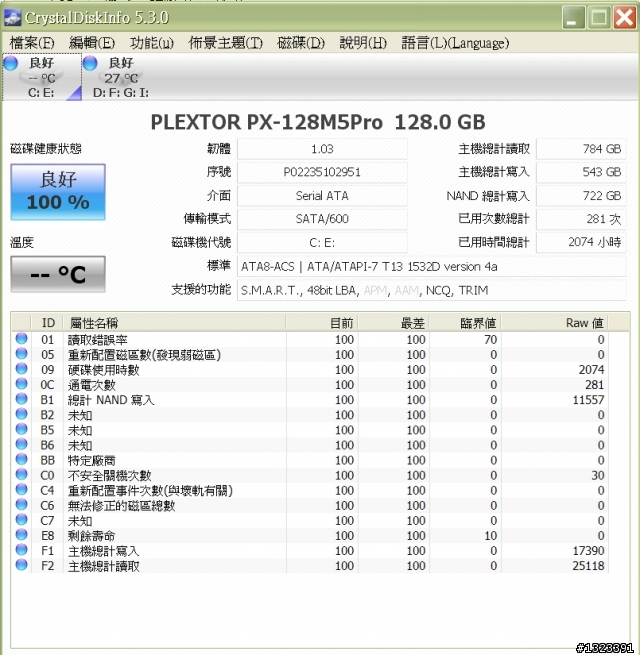
Task: Click the 281 次 power-on count value
Action: pos(581,219)
